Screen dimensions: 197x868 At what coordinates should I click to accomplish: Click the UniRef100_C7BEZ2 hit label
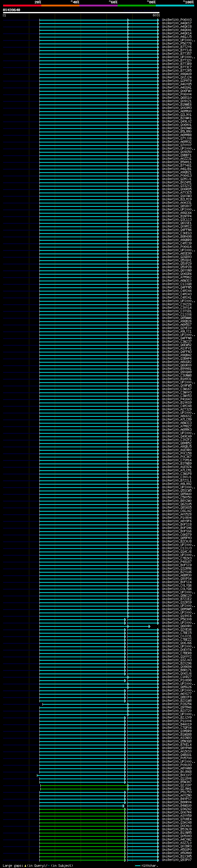[x=177, y=640]
